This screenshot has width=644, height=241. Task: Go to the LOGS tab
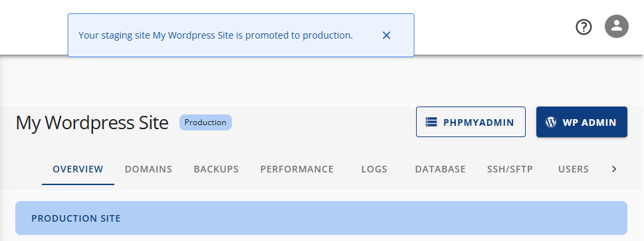374,169
